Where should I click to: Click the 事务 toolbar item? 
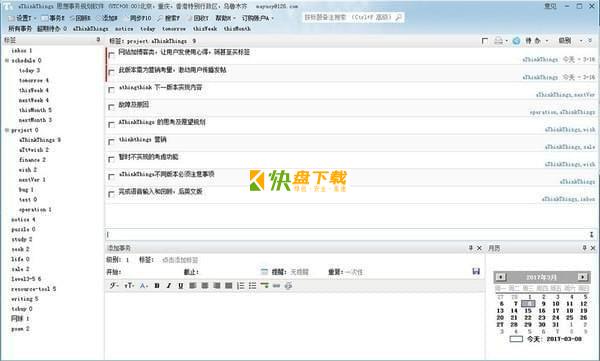[52, 18]
